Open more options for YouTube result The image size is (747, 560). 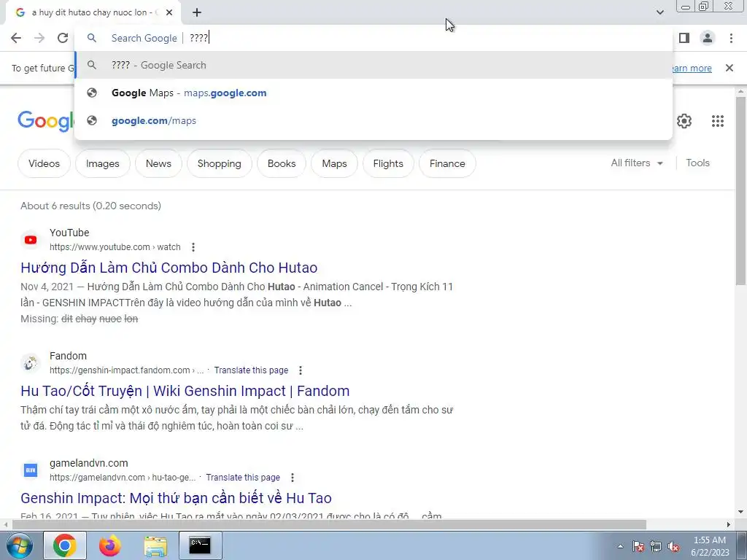[193, 247]
